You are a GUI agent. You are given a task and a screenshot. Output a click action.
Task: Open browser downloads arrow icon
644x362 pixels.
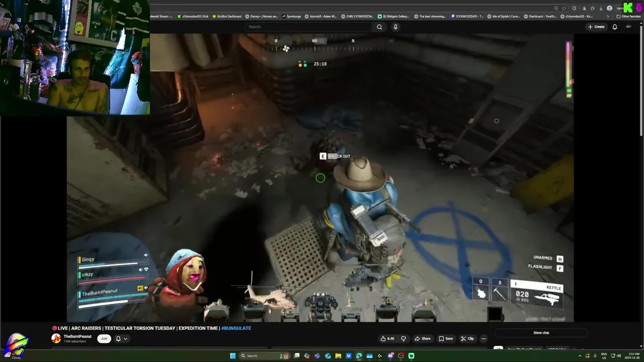point(601,8)
